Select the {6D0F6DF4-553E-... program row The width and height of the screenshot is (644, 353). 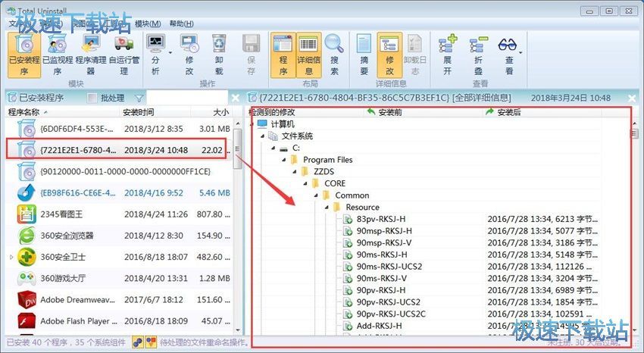119,129
